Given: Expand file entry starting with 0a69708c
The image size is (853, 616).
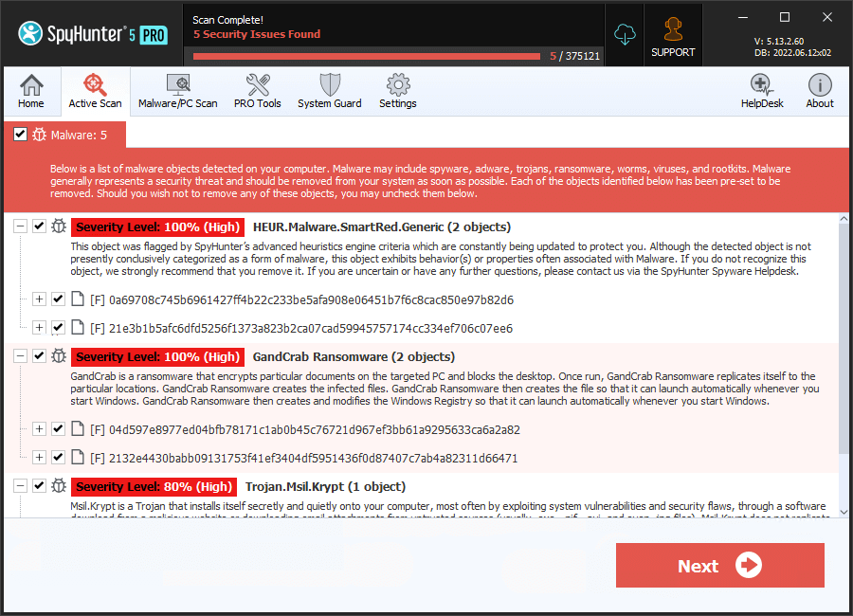Looking at the screenshot, I should (39, 299).
